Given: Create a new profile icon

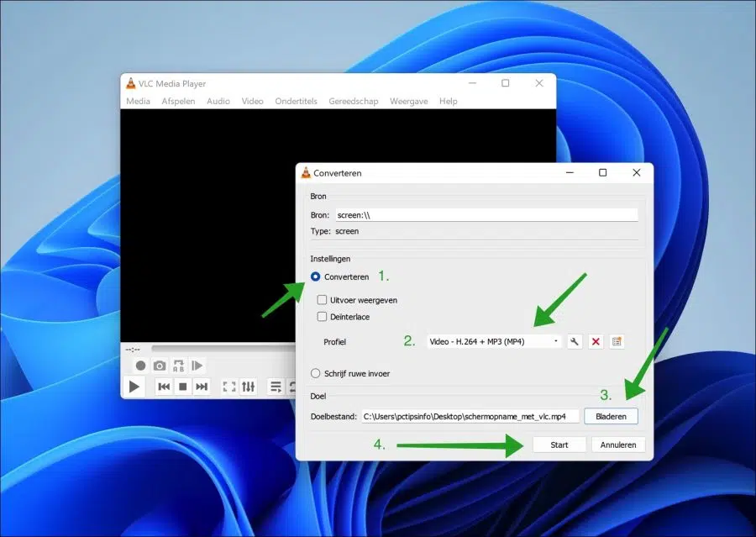Looking at the screenshot, I should point(617,341).
